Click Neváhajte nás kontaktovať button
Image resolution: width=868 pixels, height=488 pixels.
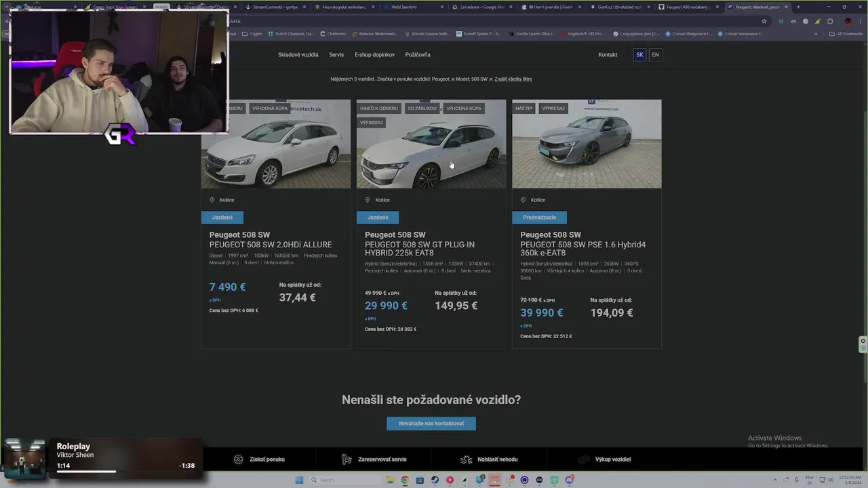(431, 424)
